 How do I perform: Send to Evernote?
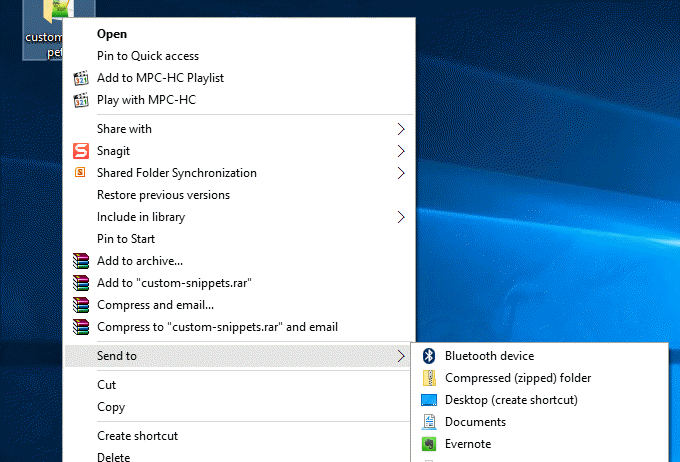coord(539,444)
